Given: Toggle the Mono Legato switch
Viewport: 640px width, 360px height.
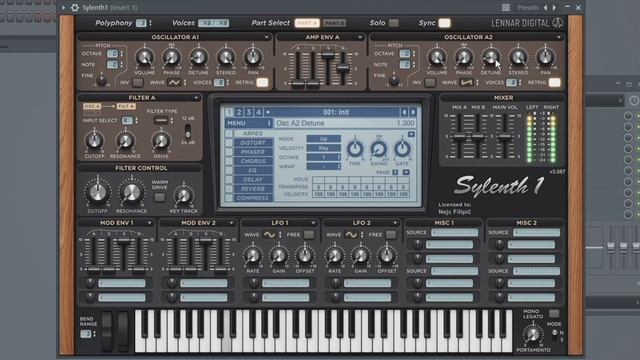Looking at the screenshot, I should (554, 314).
